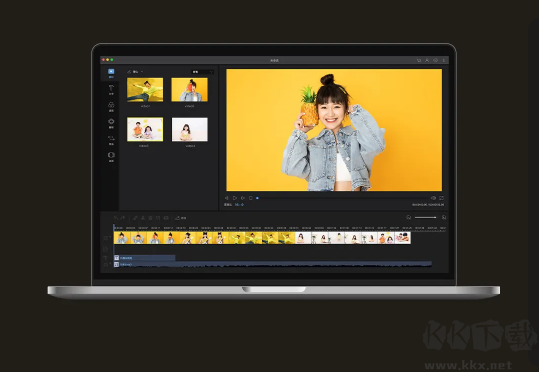Open the Overlays hexagon sidebar tab
The width and height of the screenshot is (539, 372).
[111, 123]
